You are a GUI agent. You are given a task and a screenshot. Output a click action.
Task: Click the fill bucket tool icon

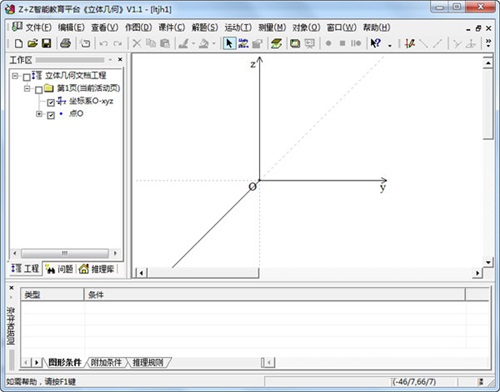coord(204,43)
